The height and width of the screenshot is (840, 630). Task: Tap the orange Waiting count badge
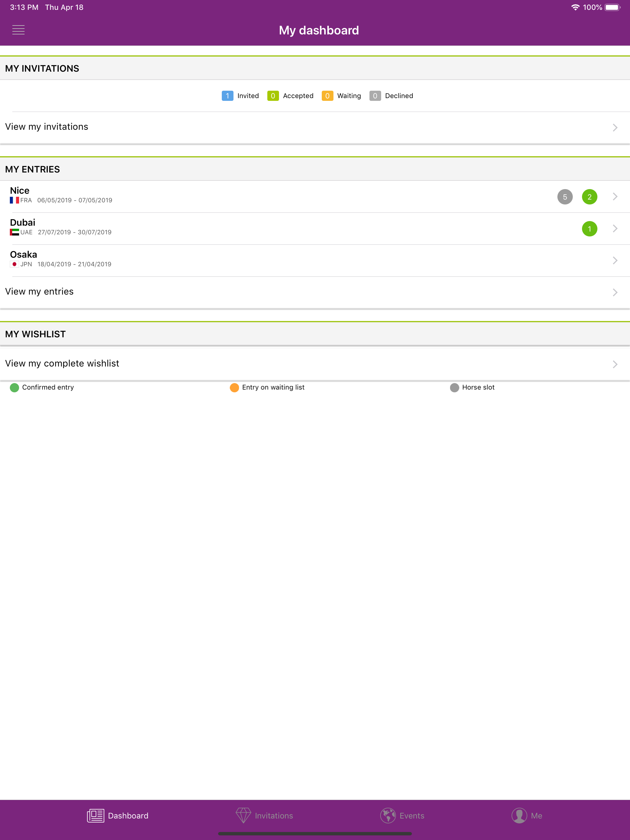(327, 96)
